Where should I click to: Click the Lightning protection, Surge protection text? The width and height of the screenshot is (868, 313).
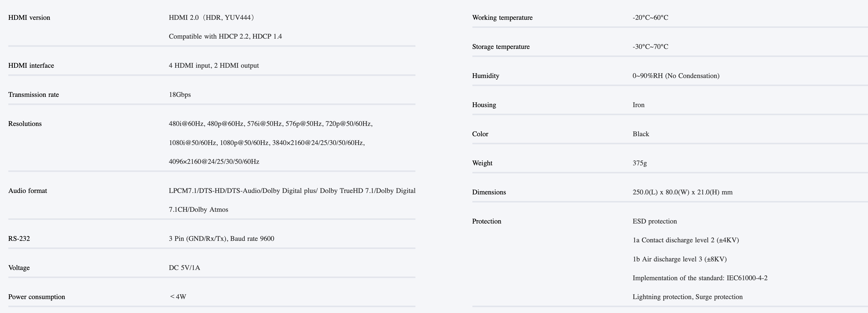click(687, 297)
